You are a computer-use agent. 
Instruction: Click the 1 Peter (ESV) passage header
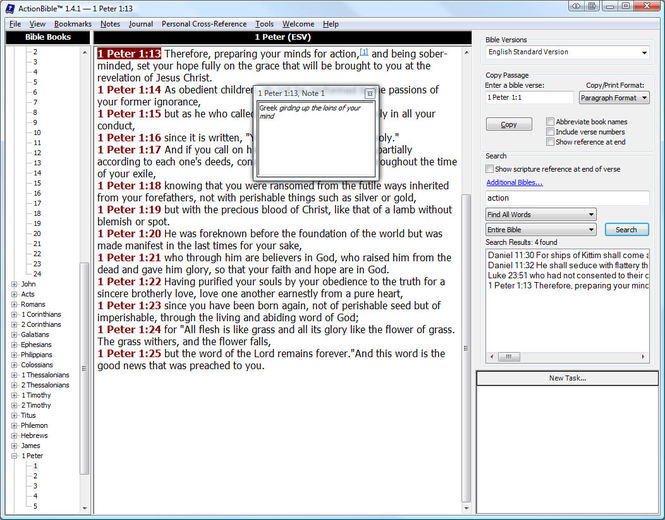(x=282, y=37)
